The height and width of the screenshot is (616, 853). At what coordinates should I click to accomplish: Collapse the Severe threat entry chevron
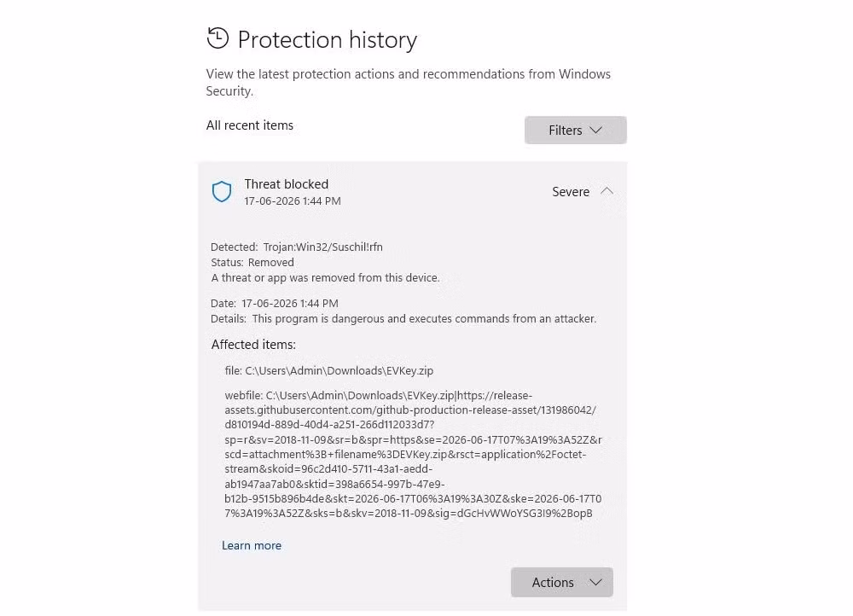pos(606,191)
